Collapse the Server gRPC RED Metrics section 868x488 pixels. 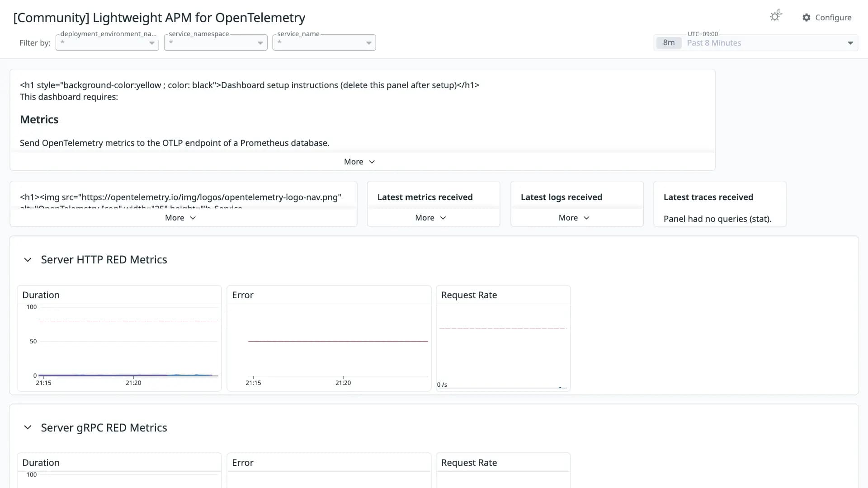pyautogui.click(x=28, y=427)
